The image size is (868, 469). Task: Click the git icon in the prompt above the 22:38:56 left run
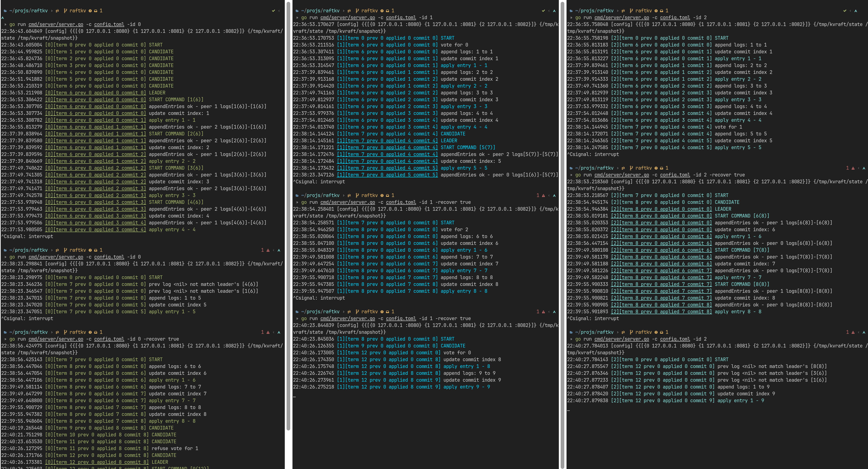point(57,333)
